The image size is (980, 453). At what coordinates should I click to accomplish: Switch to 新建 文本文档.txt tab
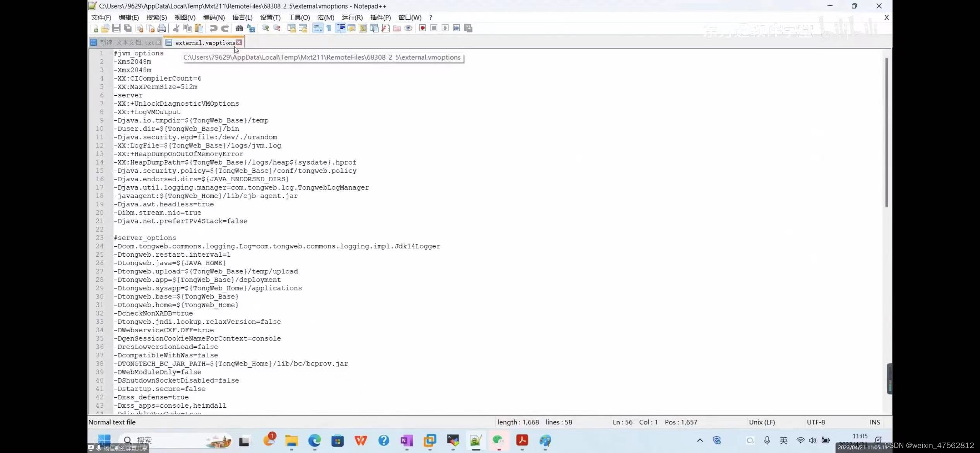coord(126,43)
